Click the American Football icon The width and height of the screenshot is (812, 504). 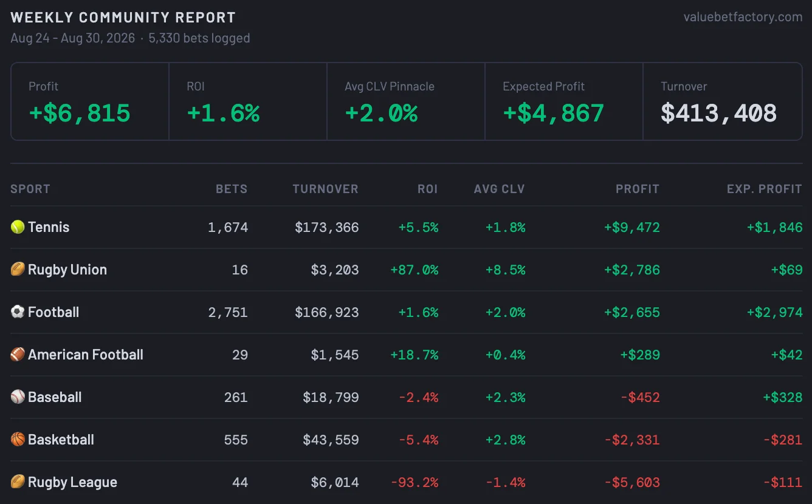click(18, 355)
